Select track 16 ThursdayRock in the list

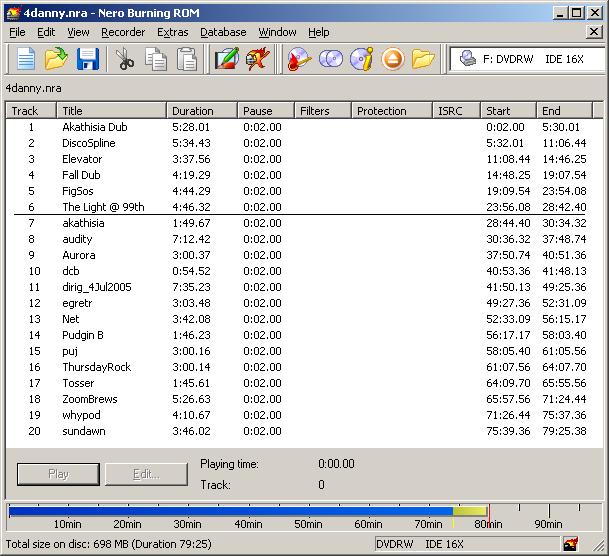[96, 367]
